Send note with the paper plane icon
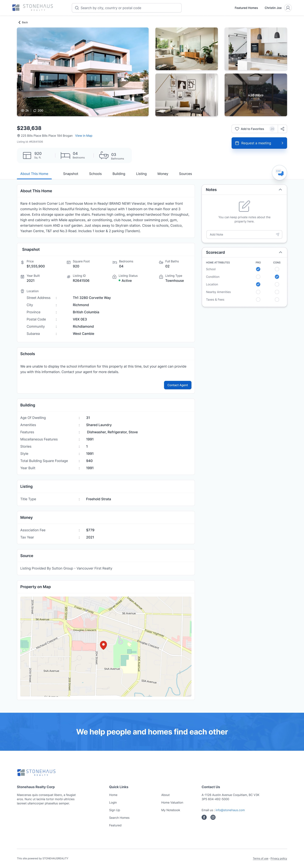The height and width of the screenshot is (868, 304). [277, 235]
